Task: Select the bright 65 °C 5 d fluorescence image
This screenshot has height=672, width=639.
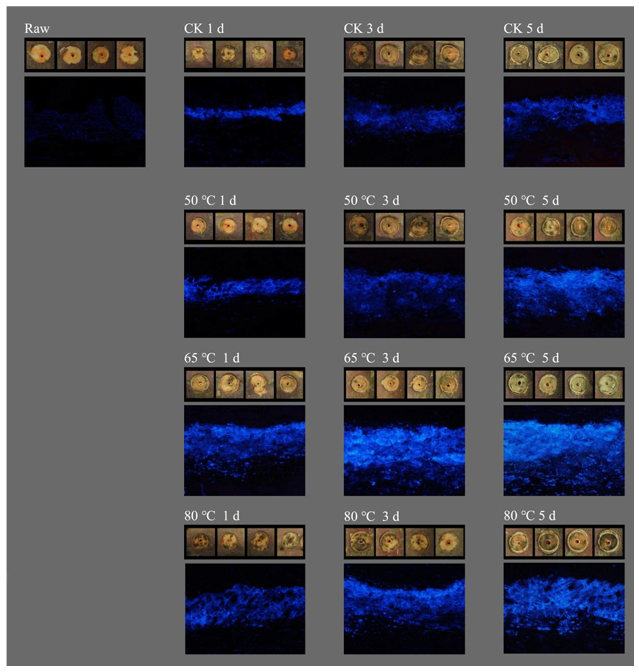Action: [x=564, y=450]
